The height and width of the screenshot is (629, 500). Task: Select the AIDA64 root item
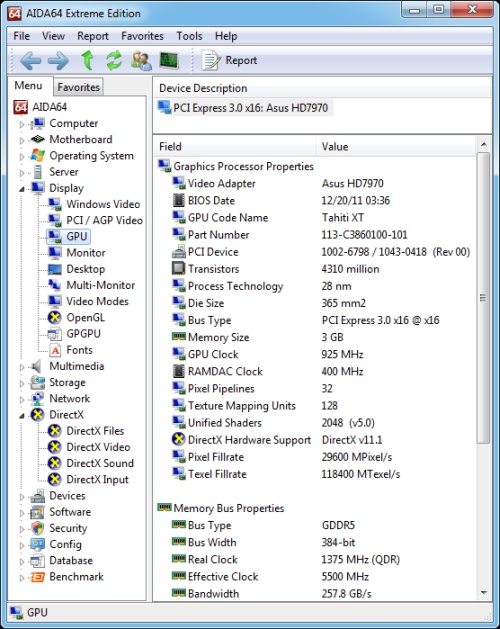(41, 107)
